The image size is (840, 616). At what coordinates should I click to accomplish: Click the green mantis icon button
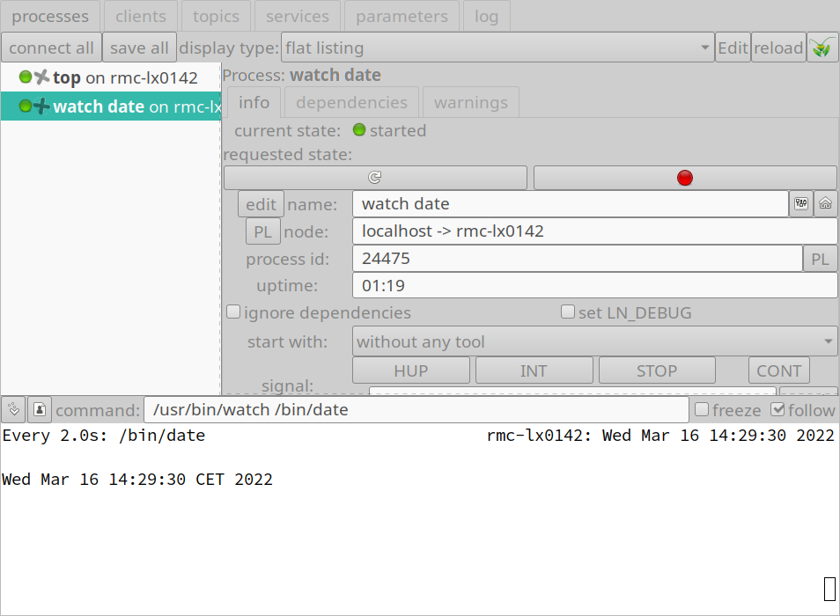[x=822, y=48]
